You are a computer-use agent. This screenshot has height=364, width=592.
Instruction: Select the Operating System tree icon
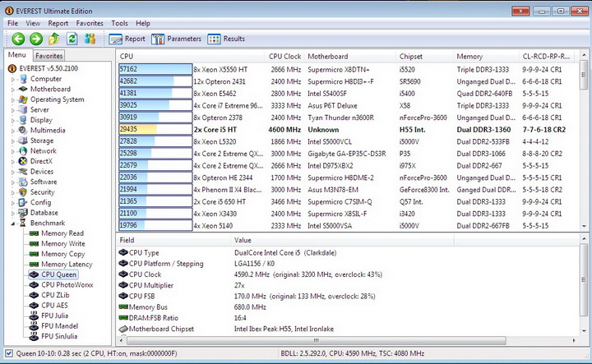click(23, 99)
